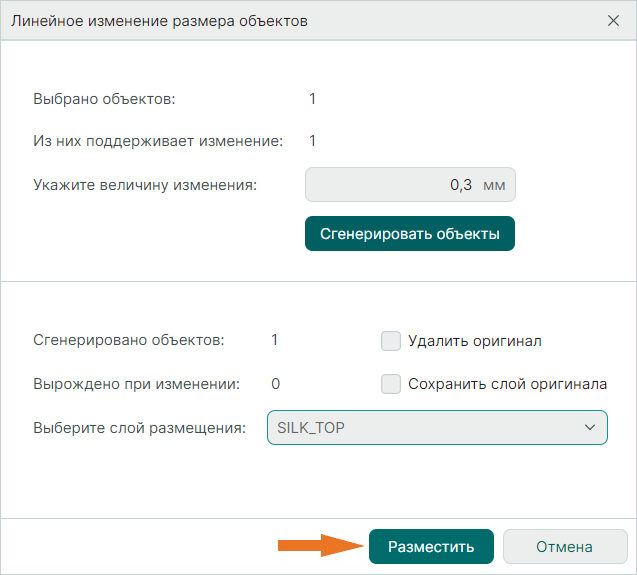This screenshot has height=575, width=637.
Task: Click the Выбрано объектов label
Action: point(104,99)
